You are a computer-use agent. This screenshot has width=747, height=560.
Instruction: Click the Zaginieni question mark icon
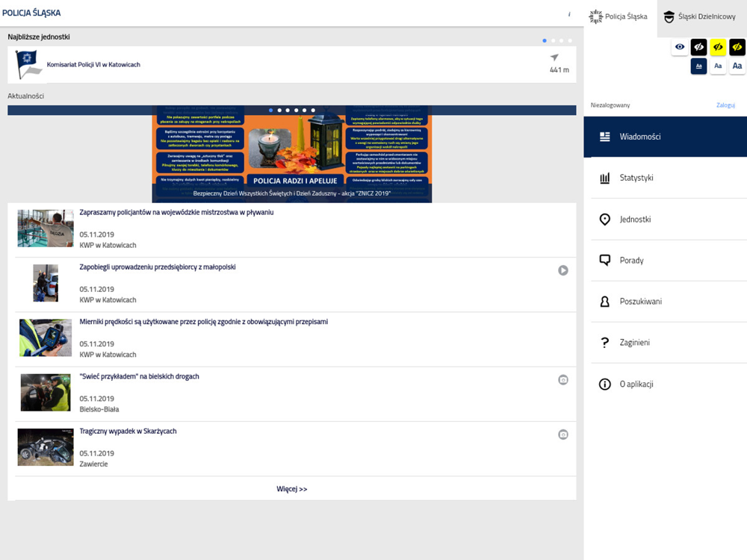coord(604,343)
